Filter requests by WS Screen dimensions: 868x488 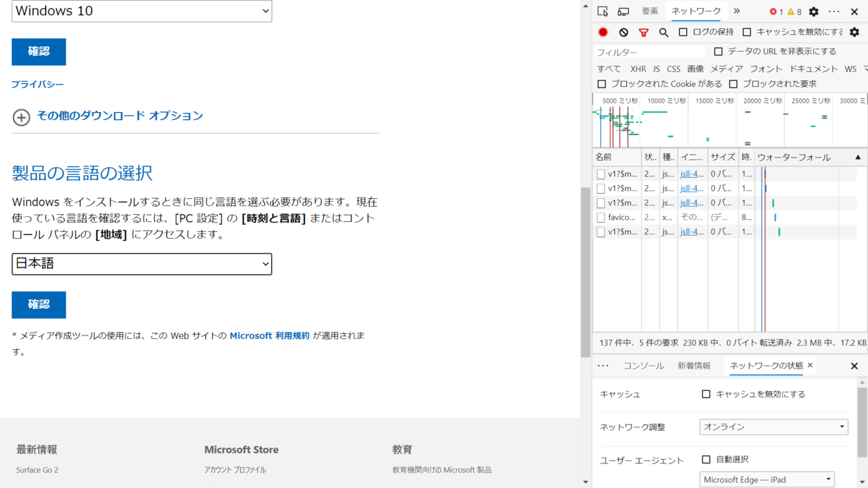(x=851, y=69)
